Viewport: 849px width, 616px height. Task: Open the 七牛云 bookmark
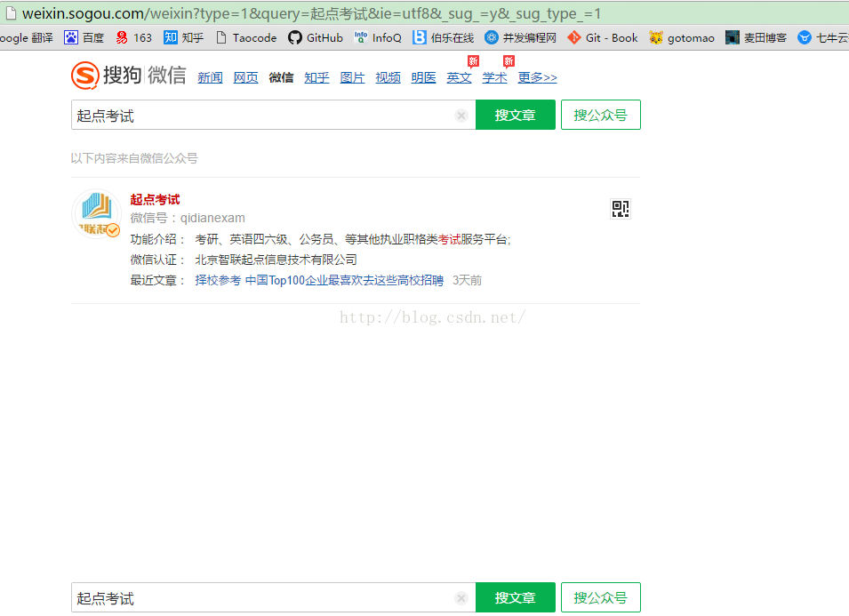(x=823, y=38)
